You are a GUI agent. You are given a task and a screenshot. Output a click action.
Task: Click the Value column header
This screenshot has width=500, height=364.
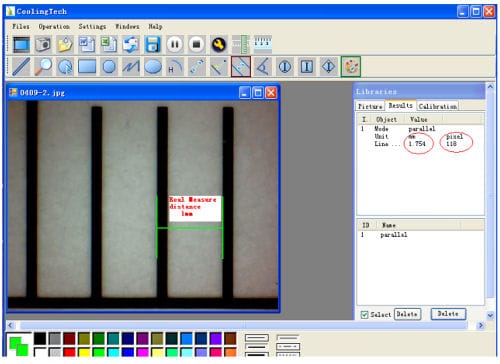coord(419,119)
